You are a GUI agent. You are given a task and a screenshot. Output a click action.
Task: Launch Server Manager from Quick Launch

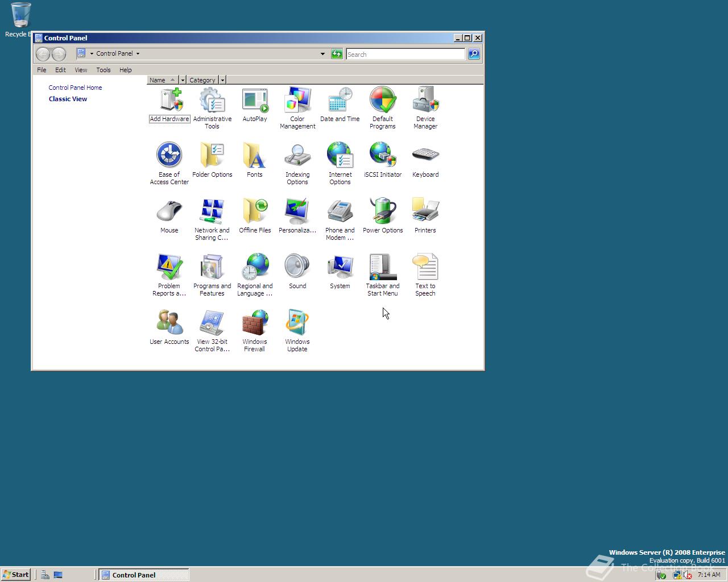[x=45, y=575]
